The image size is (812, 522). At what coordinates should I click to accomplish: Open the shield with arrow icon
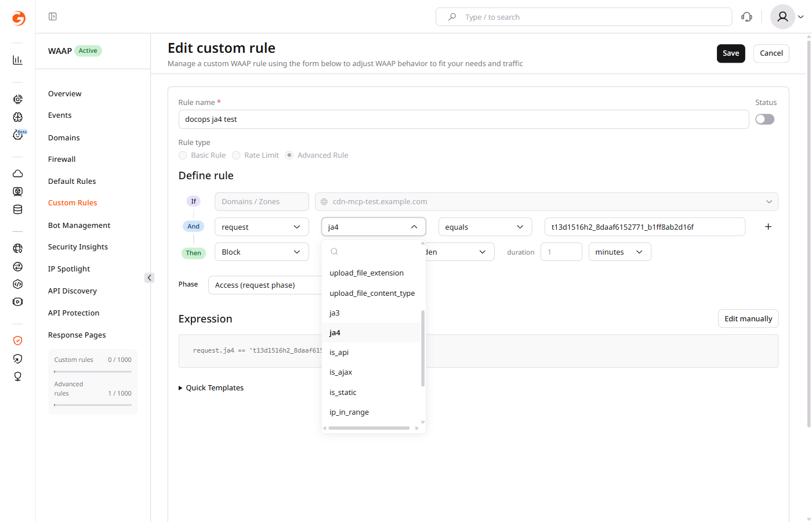point(18,358)
